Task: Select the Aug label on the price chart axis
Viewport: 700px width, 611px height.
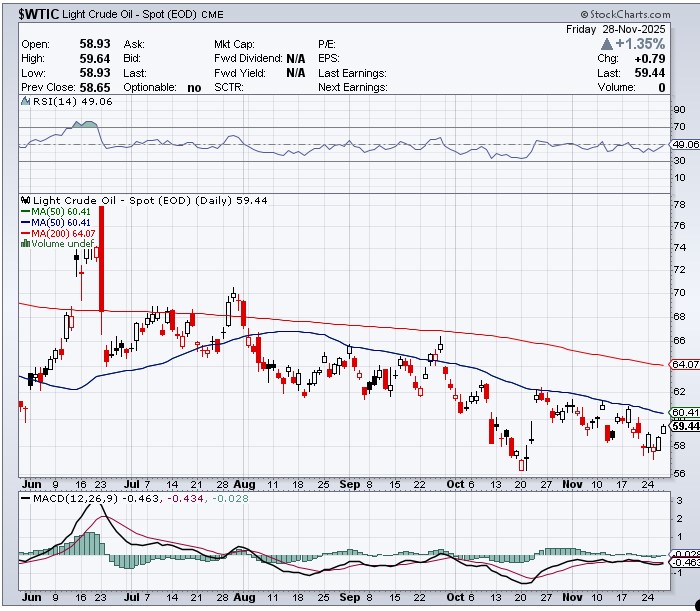Action: 245,483
